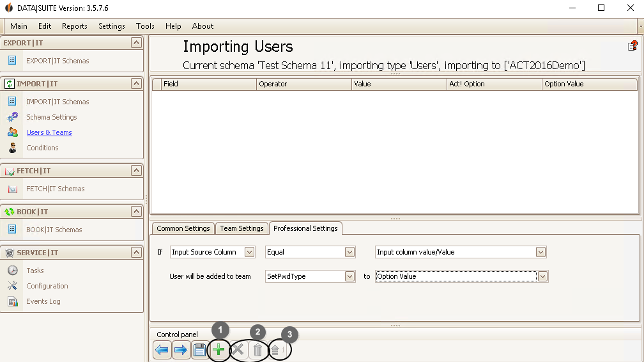644x362 pixels.
Task: Open the Equal operator dropdown
Action: click(x=349, y=252)
